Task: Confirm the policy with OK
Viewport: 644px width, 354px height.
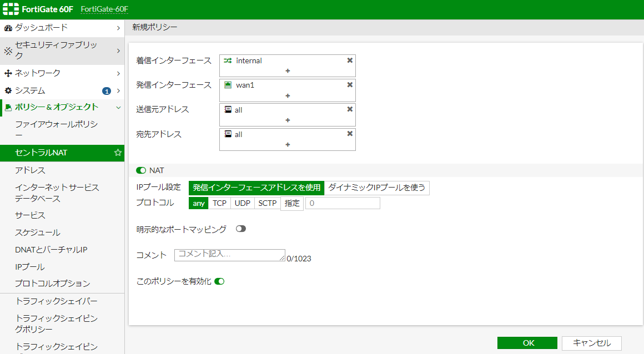Action: pos(527,343)
